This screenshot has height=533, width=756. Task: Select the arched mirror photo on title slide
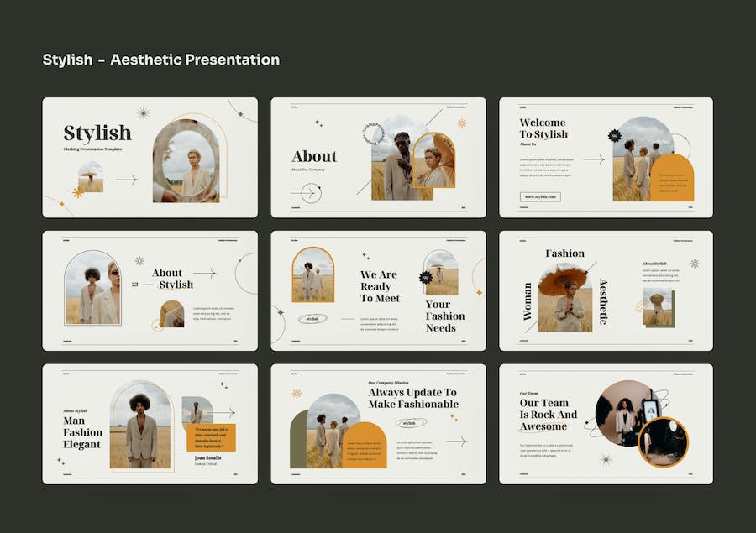[186, 159]
